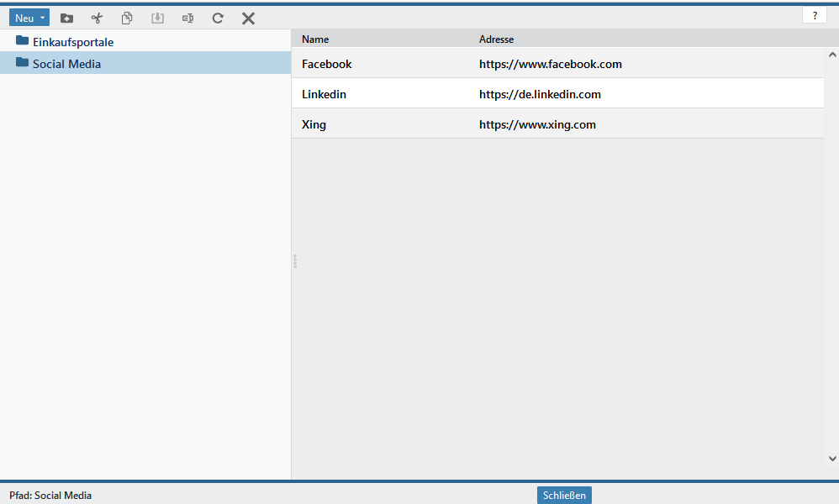Click the scrollbar down arrow
Viewport: 839px width, 504px height.
tap(832, 459)
